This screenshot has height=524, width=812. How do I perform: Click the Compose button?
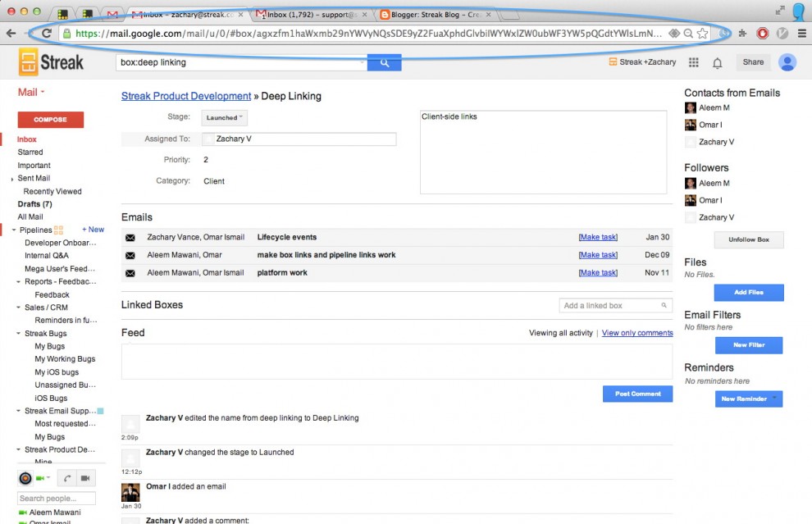click(x=50, y=120)
